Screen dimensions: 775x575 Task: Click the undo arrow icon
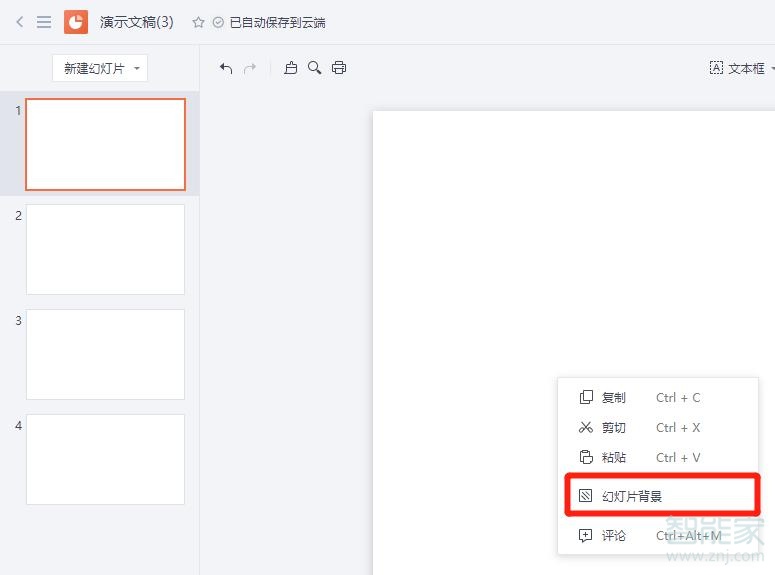pos(226,68)
